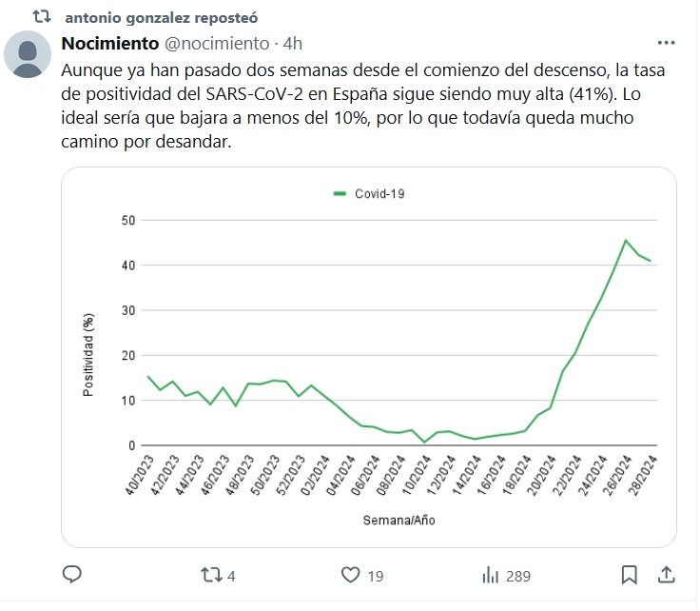Open the Nocimiento display name profile link
The image size is (700, 611).
(109, 44)
